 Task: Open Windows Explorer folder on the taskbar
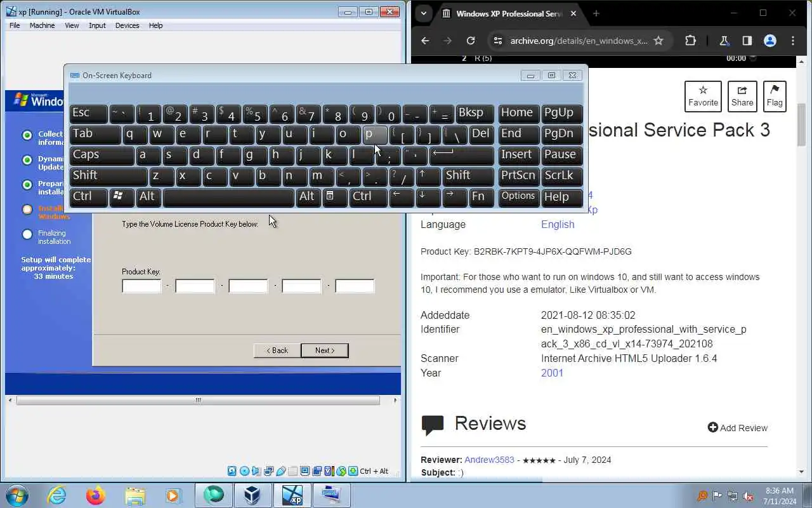click(135, 495)
